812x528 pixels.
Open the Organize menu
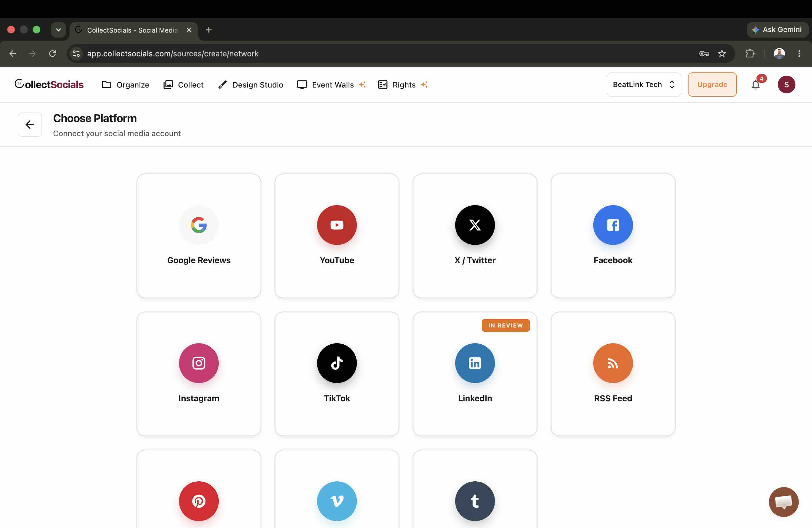[125, 85]
